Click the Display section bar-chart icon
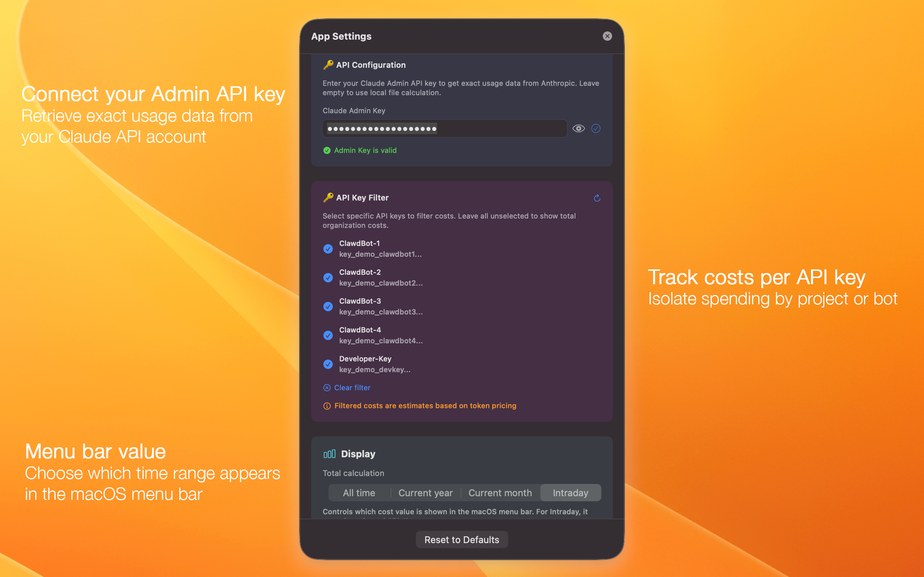The image size is (924, 577). click(330, 454)
